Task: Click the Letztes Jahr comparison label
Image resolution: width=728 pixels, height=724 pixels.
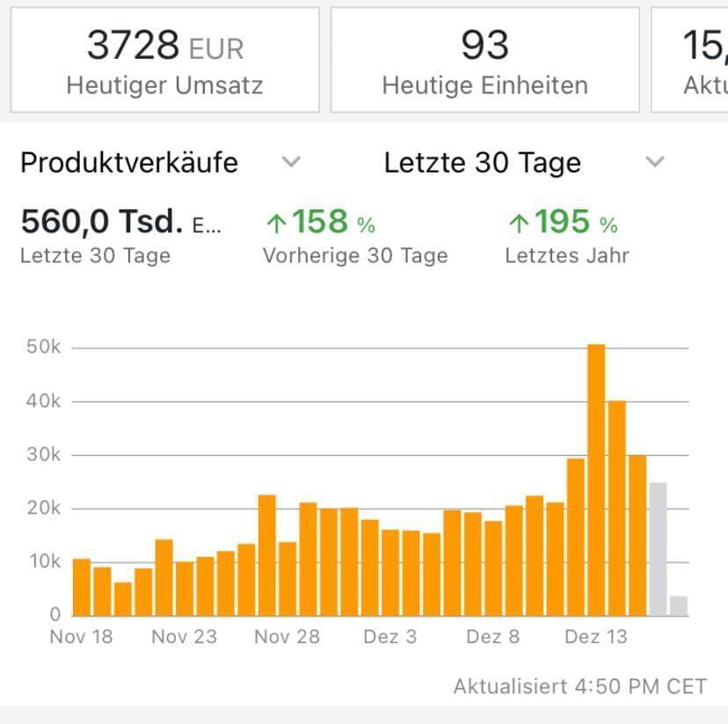Action: click(x=567, y=256)
